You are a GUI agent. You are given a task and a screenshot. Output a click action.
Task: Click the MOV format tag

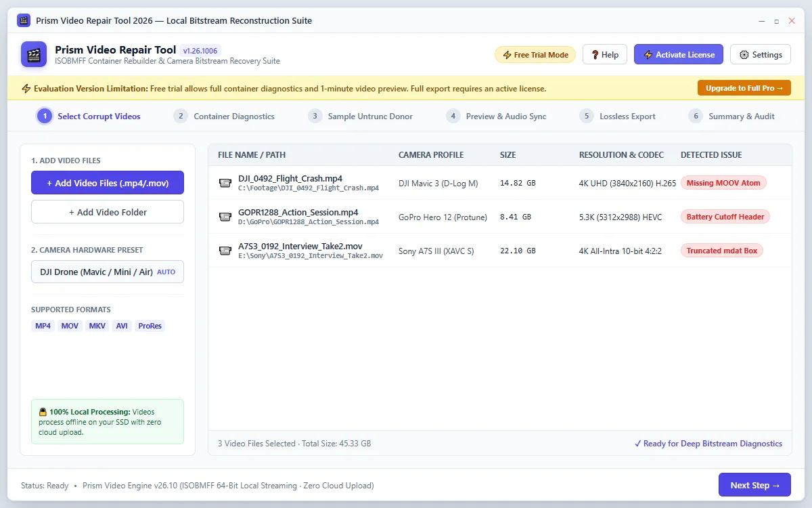(70, 326)
